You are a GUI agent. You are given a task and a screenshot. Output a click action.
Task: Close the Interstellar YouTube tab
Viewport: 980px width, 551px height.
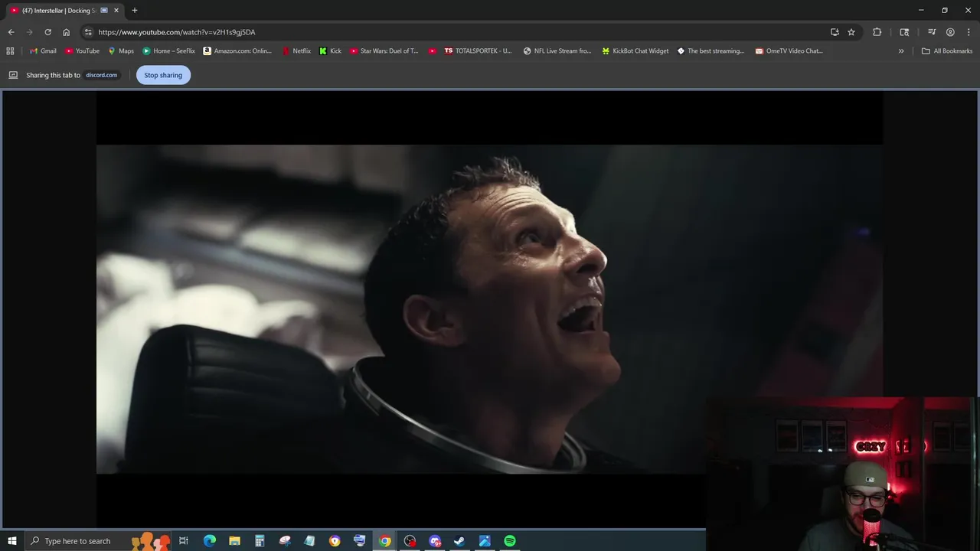pos(116,11)
